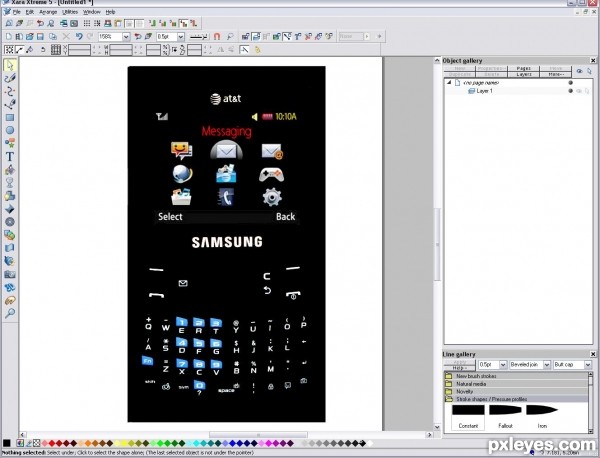Select the Pen tool in left toolbox
The height and width of the screenshot is (458, 600).
(x=10, y=104)
